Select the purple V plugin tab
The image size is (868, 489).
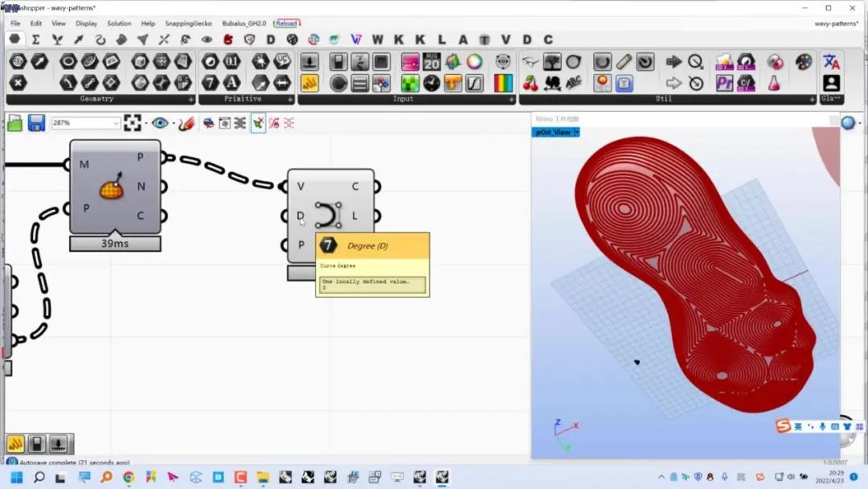tap(356, 39)
